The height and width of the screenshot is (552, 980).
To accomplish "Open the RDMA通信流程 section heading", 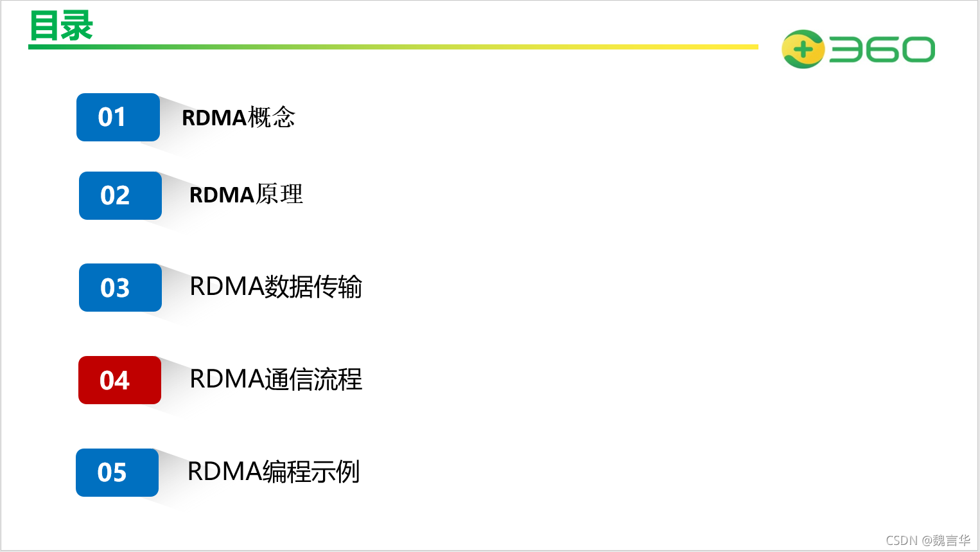I will tap(276, 379).
